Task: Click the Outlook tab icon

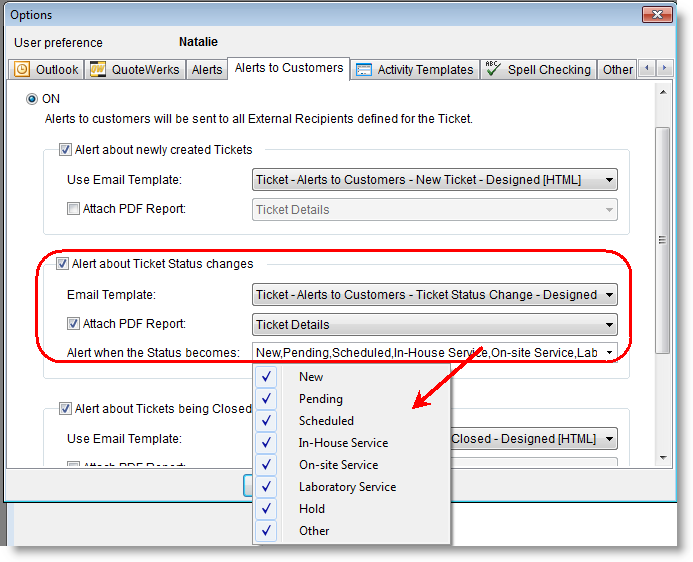Action: pos(22,70)
